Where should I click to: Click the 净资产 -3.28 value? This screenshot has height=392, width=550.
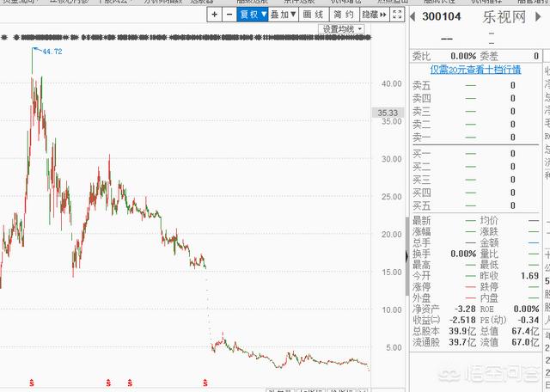(x=465, y=309)
